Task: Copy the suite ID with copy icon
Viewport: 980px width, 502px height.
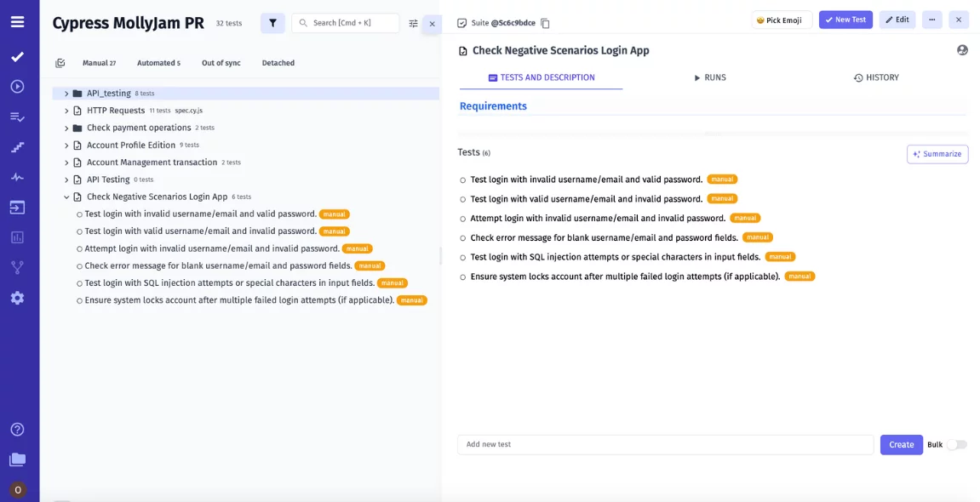Action: tap(546, 23)
